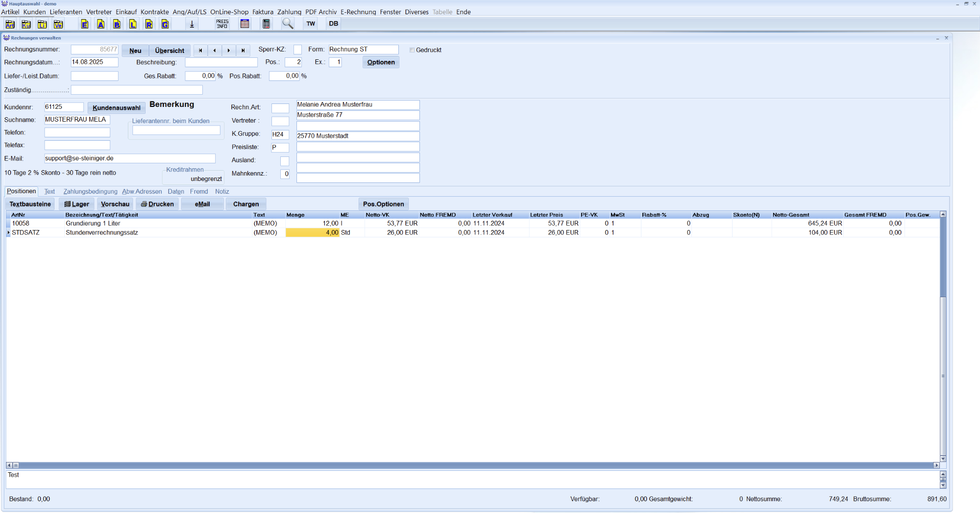Image resolution: width=980 pixels, height=513 pixels.
Task: Click the K.Gruppe field containing H24
Action: 280,134
